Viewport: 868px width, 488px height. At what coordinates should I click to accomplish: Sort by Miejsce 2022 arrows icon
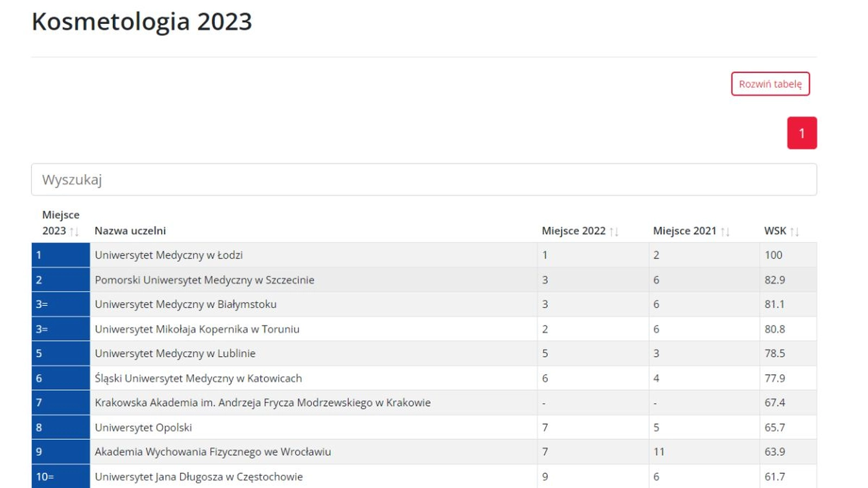pyautogui.click(x=614, y=232)
